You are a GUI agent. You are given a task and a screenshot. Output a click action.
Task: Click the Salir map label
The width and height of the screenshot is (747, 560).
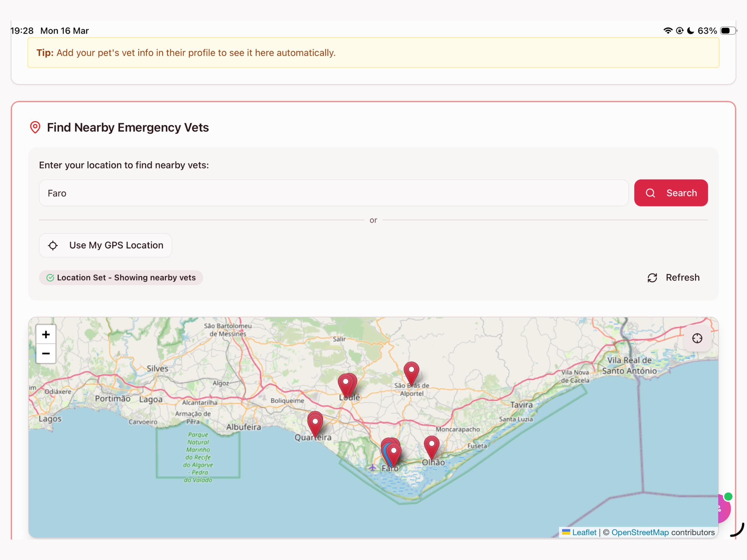(339, 339)
